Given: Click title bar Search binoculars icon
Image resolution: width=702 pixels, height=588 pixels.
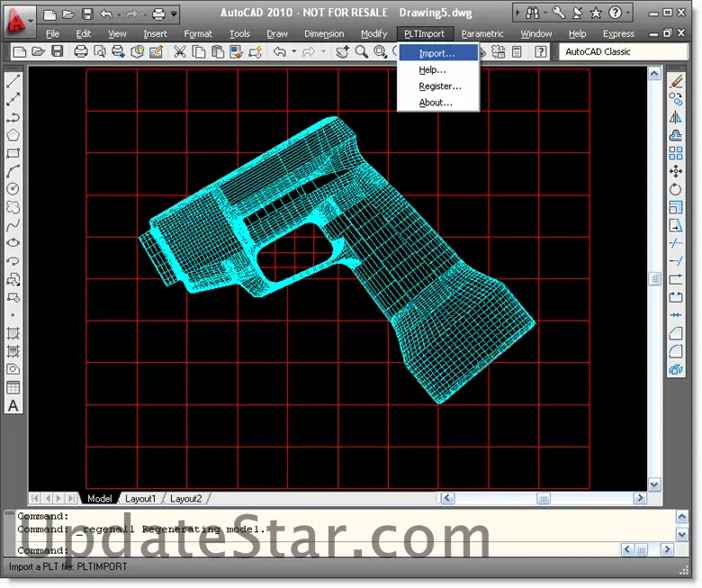Looking at the screenshot, I should tap(532, 13).
